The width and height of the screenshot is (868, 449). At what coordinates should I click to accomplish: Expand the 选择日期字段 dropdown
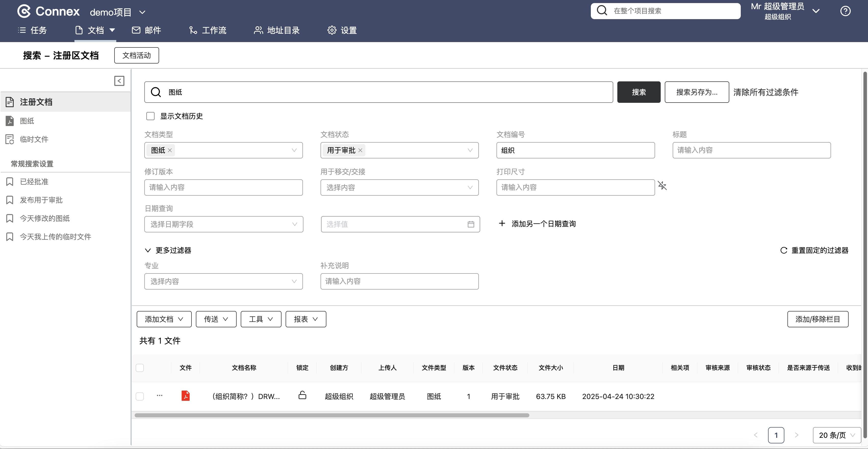click(x=223, y=224)
